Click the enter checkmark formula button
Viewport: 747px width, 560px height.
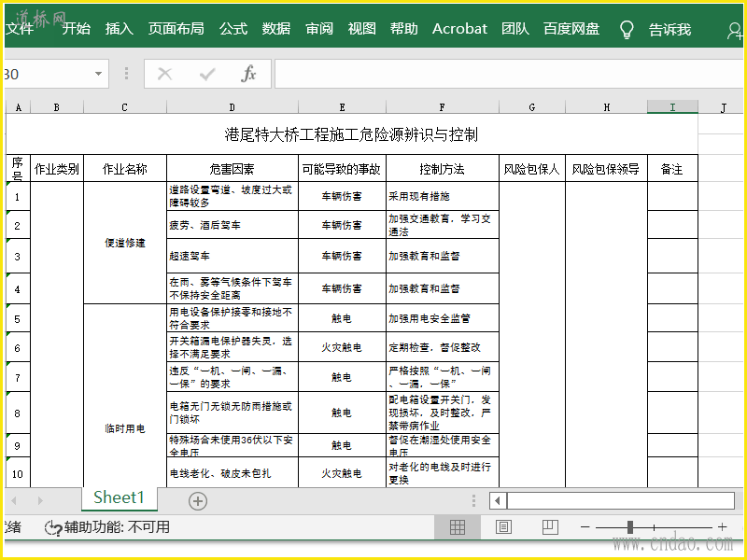pos(207,74)
